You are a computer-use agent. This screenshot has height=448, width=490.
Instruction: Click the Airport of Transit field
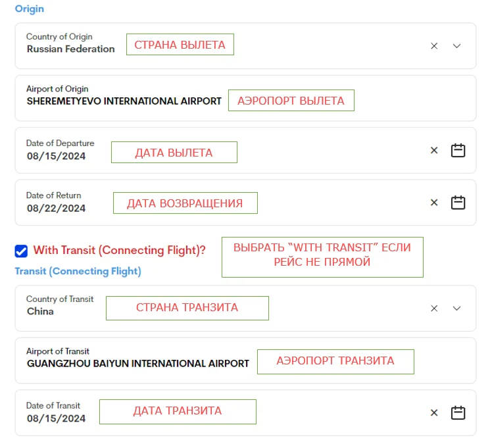pos(137,363)
